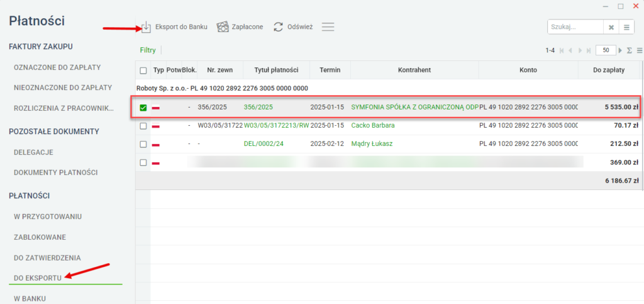This screenshot has width=644, height=304.
Task: Open payment title DEL/0002/24
Action: pos(262,144)
